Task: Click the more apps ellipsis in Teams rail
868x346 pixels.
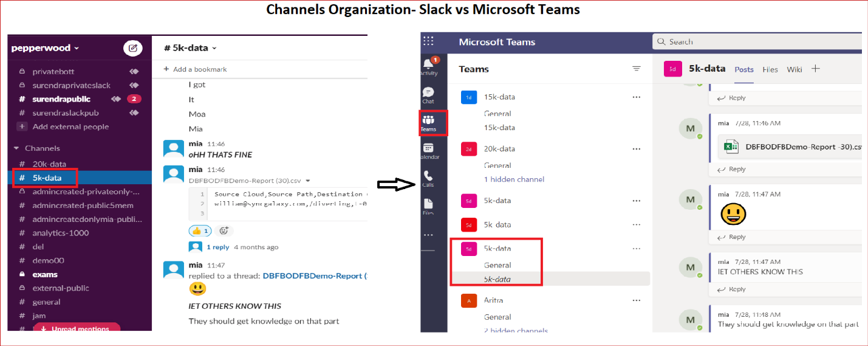Action: tap(428, 235)
